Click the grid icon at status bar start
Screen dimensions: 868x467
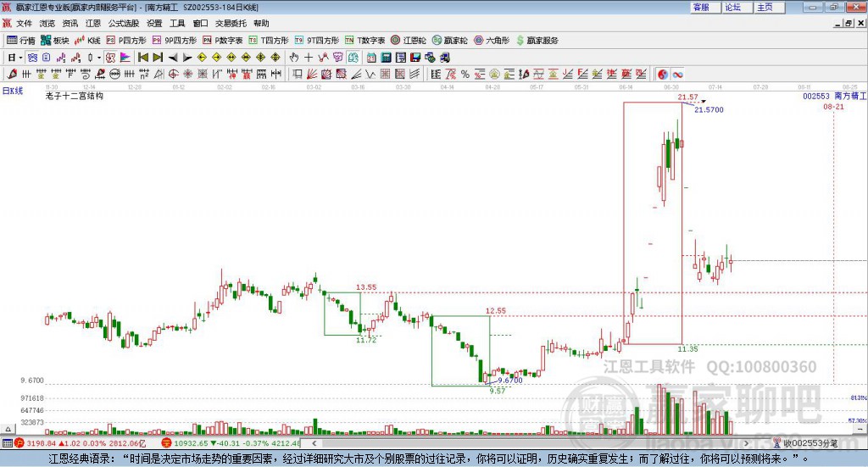click(7, 443)
